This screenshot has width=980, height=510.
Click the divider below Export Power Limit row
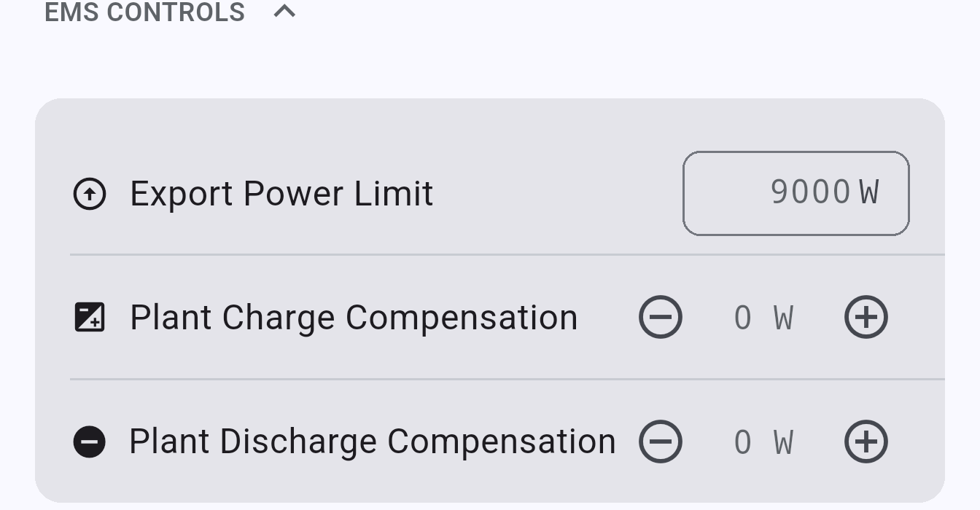[x=507, y=255]
